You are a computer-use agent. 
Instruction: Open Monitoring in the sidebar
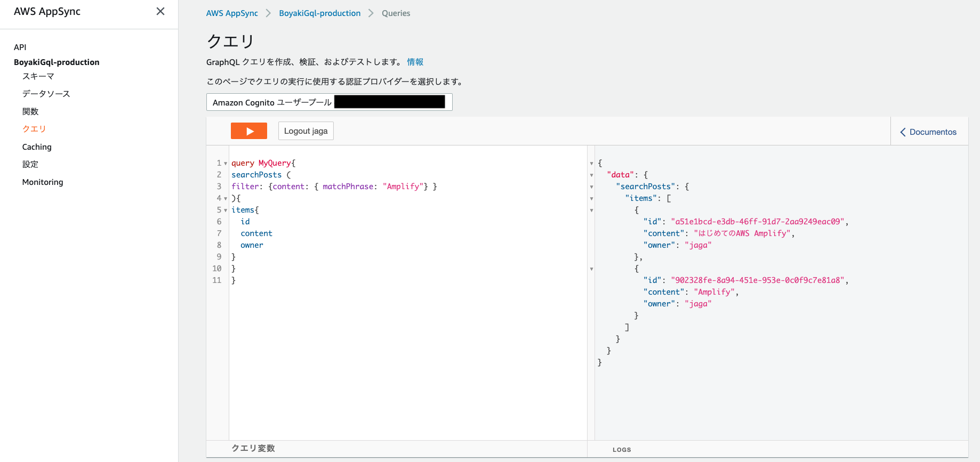(x=43, y=182)
